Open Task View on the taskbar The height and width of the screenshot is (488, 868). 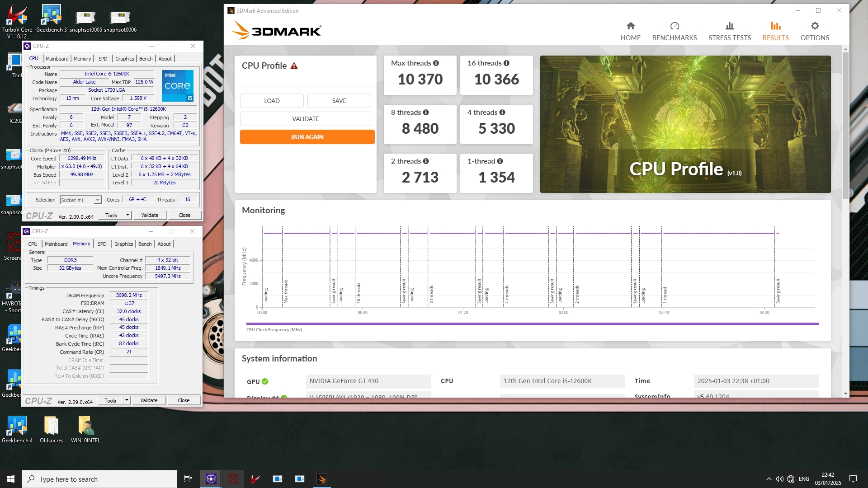(x=188, y=479)
